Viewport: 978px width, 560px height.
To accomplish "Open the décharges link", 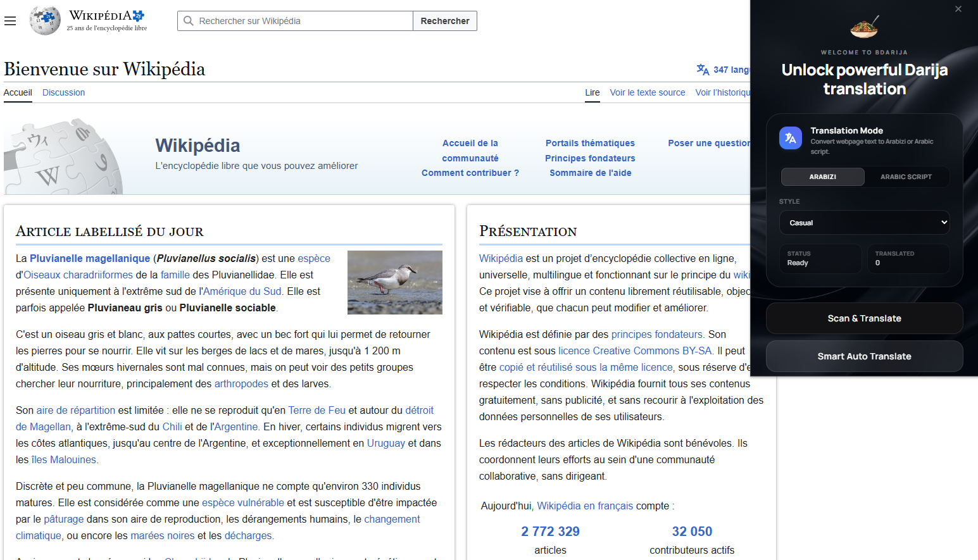I will 248,535.
